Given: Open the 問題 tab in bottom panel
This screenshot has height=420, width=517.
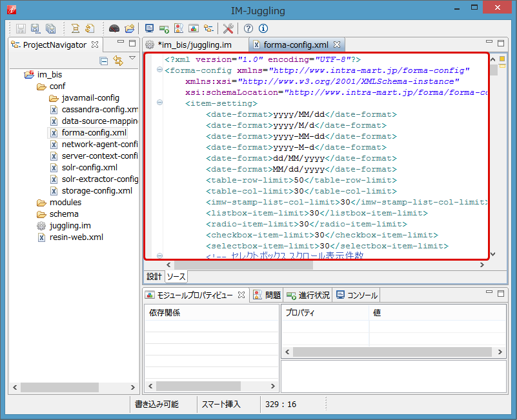Looking at the screenshot, I should pyautogui.click(x=267, y=295).
